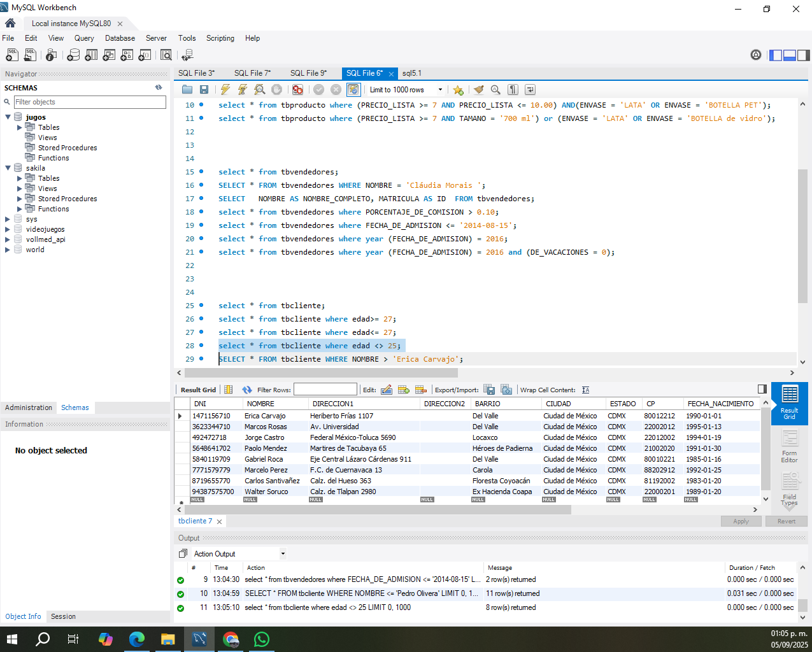
Task: Expand the sys schema node
Action: pos(8,219)
